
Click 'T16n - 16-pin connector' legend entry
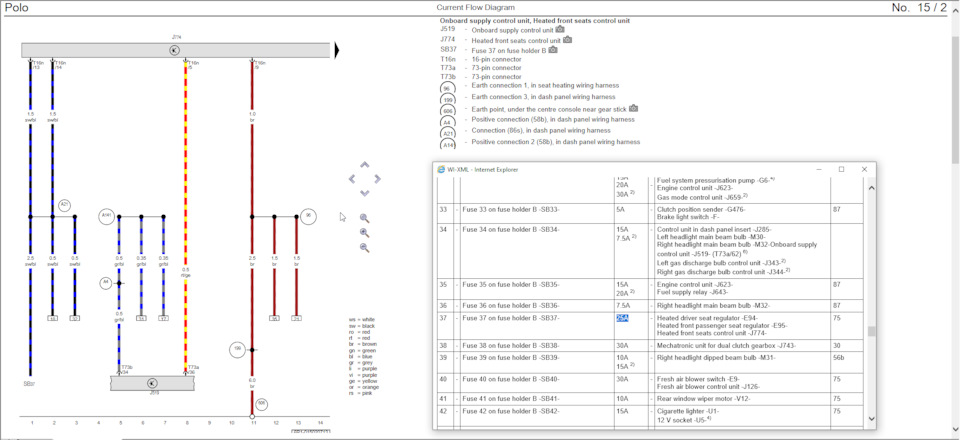pyautogui.click(x=481, y=59)
